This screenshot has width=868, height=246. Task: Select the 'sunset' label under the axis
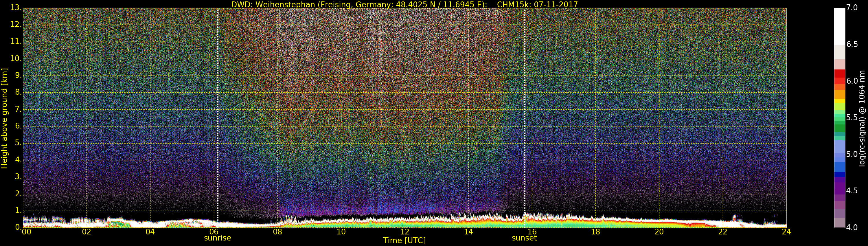(524, 238)
